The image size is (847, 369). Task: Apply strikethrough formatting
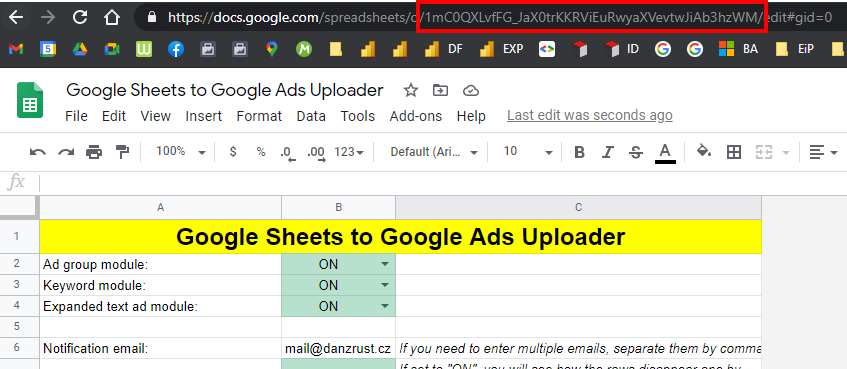[x=636, y=152]
